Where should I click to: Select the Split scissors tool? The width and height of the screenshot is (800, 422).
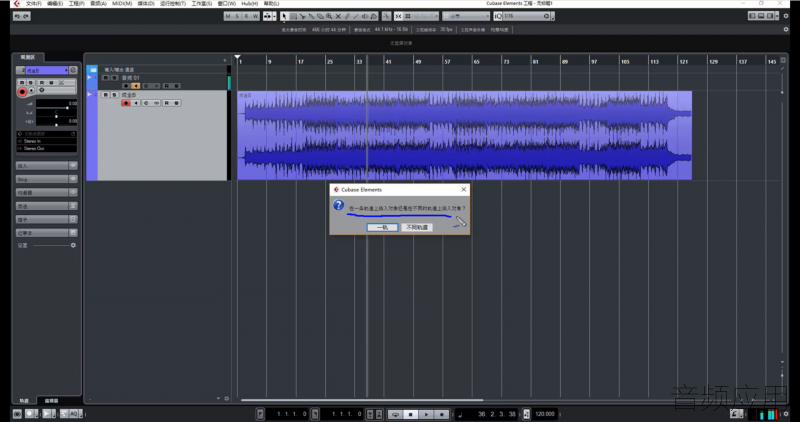pyautogui.click(x=303, y=16)
